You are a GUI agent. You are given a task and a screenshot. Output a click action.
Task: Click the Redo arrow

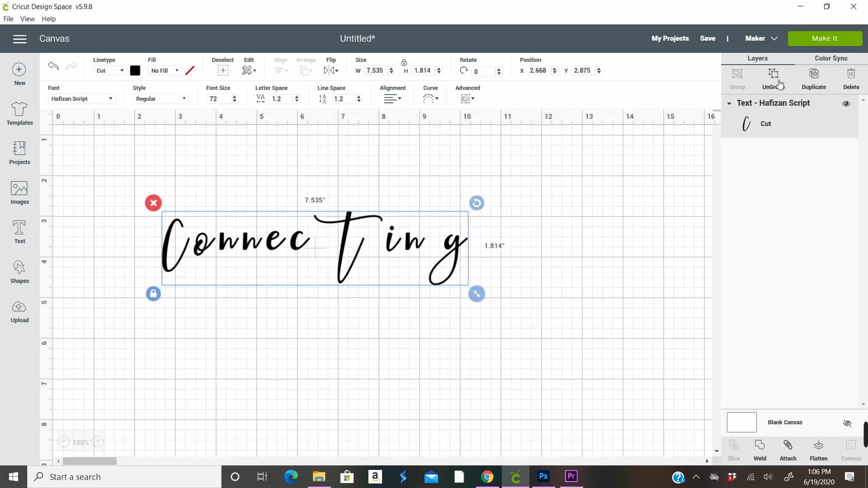point(71,66)
